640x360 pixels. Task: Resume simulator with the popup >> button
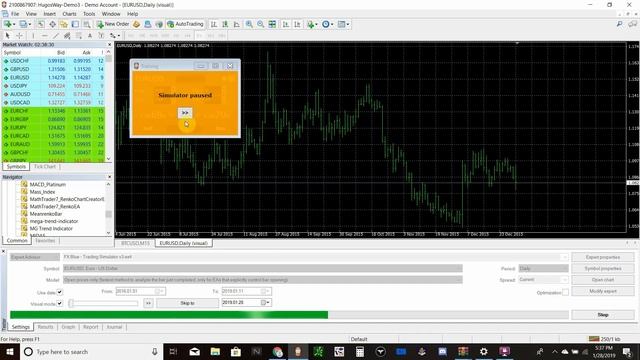[x=185, y=113]
